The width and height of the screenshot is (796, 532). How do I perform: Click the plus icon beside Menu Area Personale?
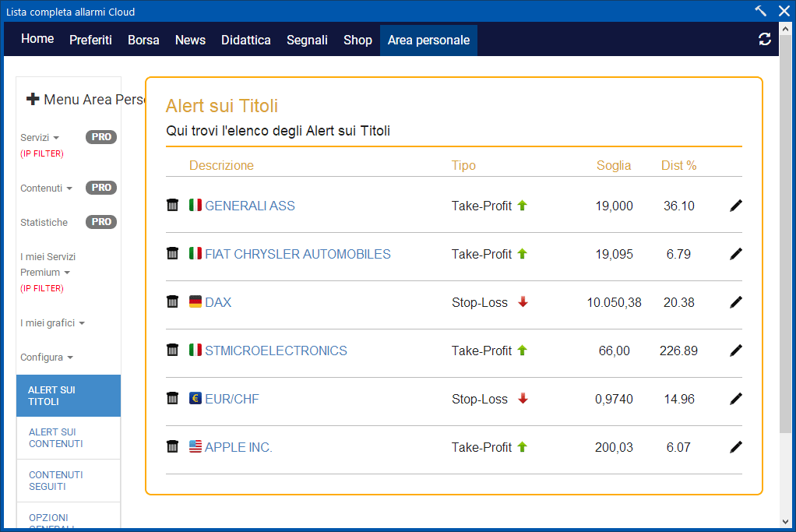coord(33,99)
